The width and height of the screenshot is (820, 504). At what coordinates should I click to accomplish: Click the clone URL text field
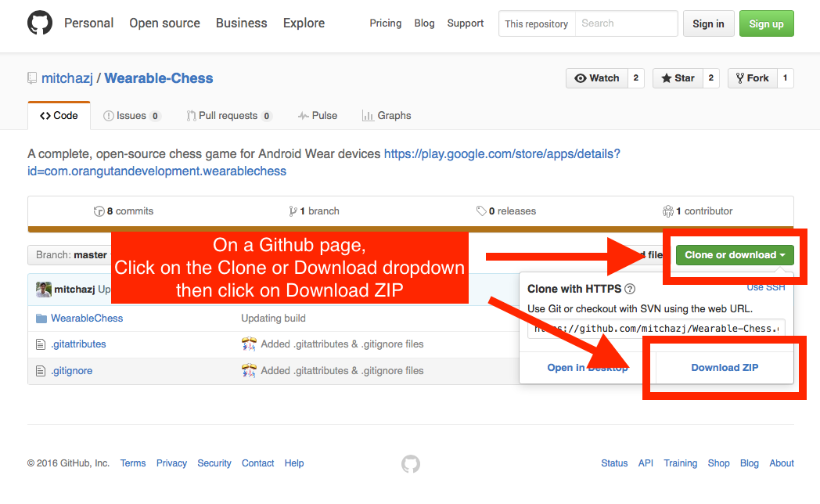(x=656, y=329)
